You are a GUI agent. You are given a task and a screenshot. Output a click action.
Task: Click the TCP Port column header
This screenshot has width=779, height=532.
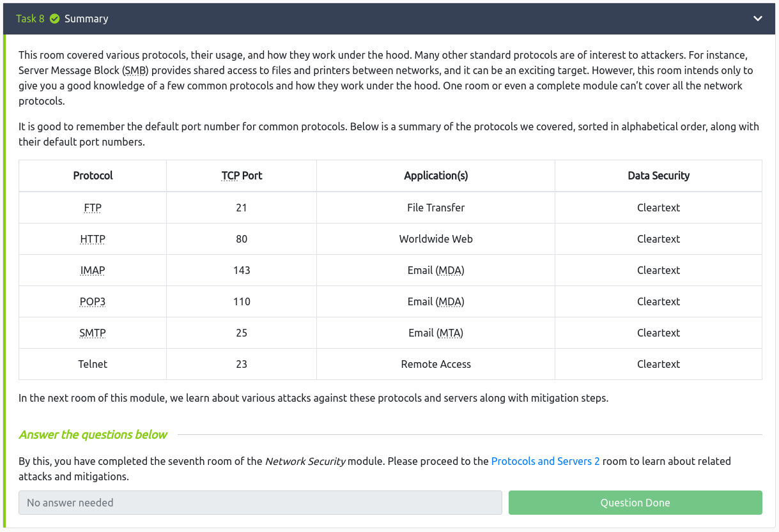(x=242, y=176)
